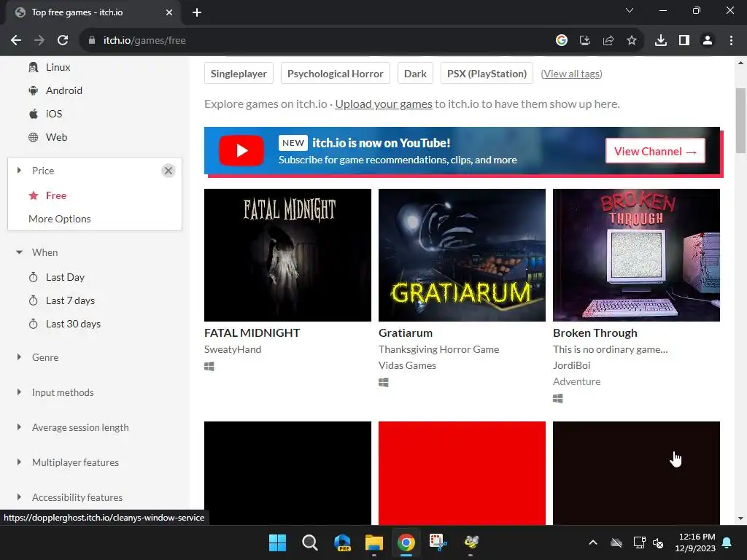This screenshot has width=747, height=560.
Task: Open the Upload your games link
Action: point(384,104)
